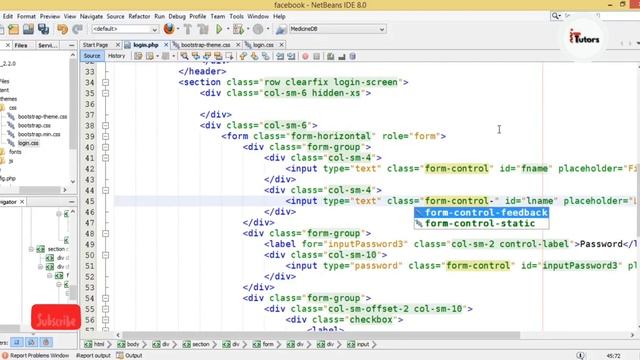Collapse code fold at line 39
Image resolution: width=640 pixels, height=360 pixels.
105,136
